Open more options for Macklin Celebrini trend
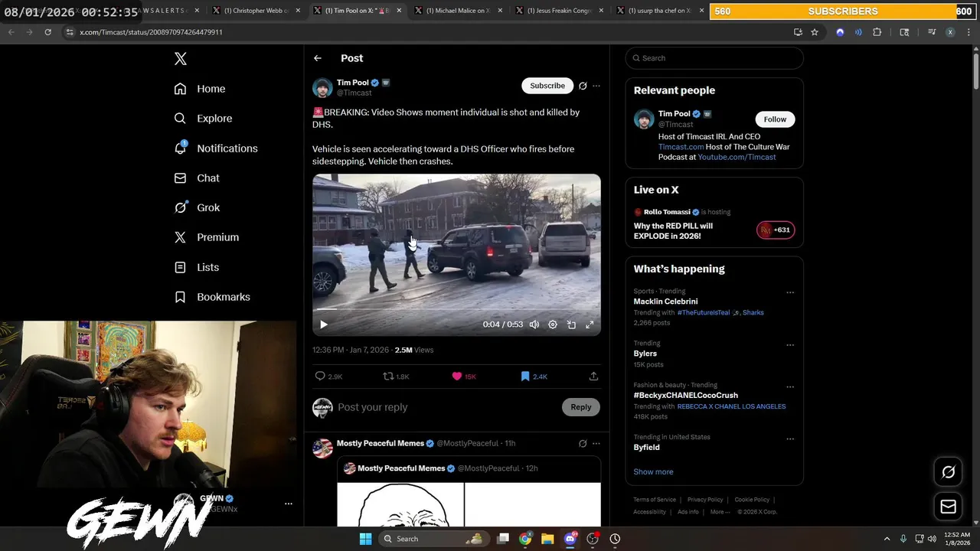This screenshot has width=980, height=551. pos(790,292)
